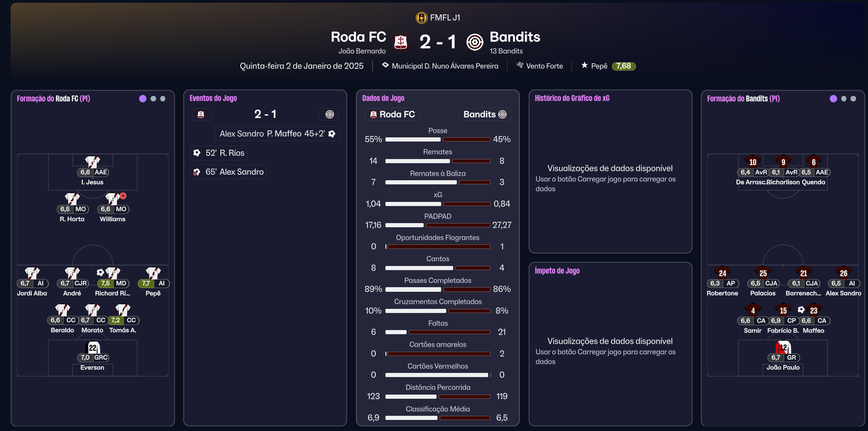Open Municipal D. Nuno Álvares Pereira stadium link

pyautogui.click(x=444, y=66)
